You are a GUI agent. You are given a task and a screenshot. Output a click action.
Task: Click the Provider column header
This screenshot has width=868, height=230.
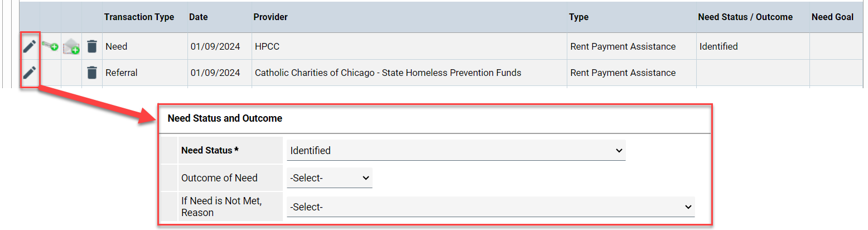tap(271, 17)
